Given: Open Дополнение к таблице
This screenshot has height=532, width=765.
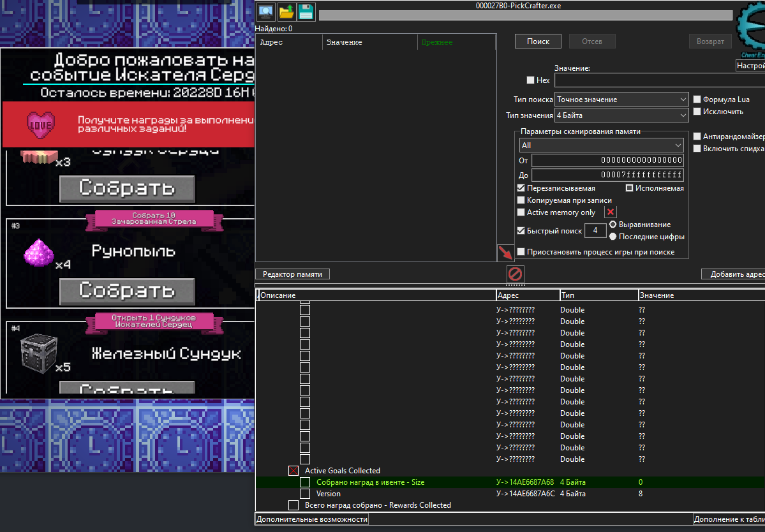Looking at the screenshot, I should pyautogui.click(x=729, y=519).
